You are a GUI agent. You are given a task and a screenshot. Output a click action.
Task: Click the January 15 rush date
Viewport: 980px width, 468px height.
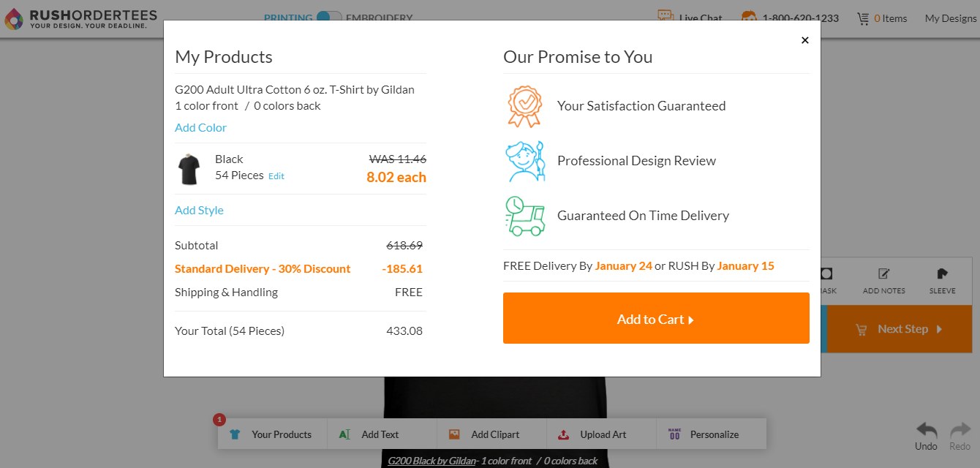[x=745, y=265]
